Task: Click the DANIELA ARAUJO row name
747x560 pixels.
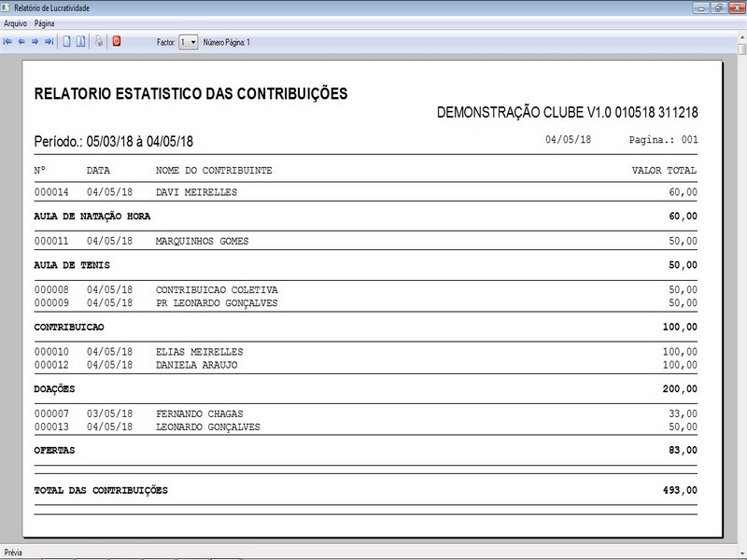Action: click(x=196, y=365)
